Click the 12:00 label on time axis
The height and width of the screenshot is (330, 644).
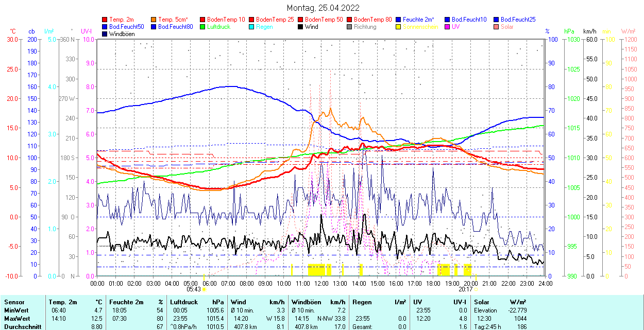[321, 283]
